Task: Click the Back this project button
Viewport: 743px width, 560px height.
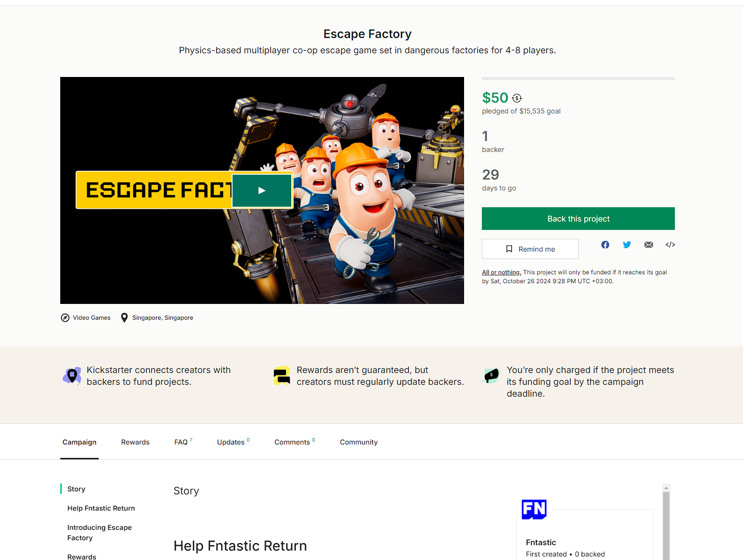Action: pos(578,219)
